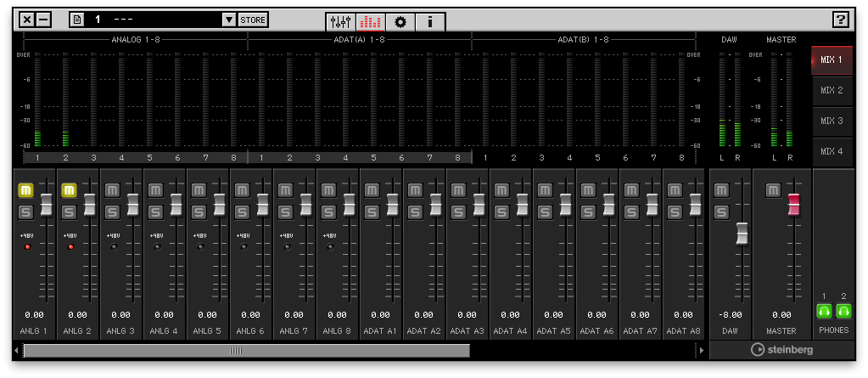Click the horizontal scrollbar thumb
The image size is (868, 378).
(x=247, y=351)
